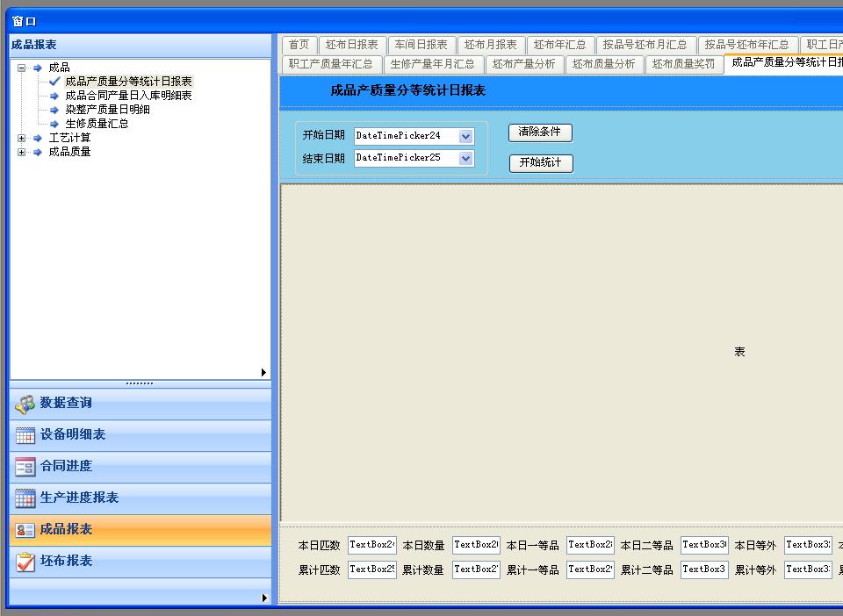Click the 坯布报表 clipboard icon
This screenshot has height=616, width=843.
click(x=25, y=562)
